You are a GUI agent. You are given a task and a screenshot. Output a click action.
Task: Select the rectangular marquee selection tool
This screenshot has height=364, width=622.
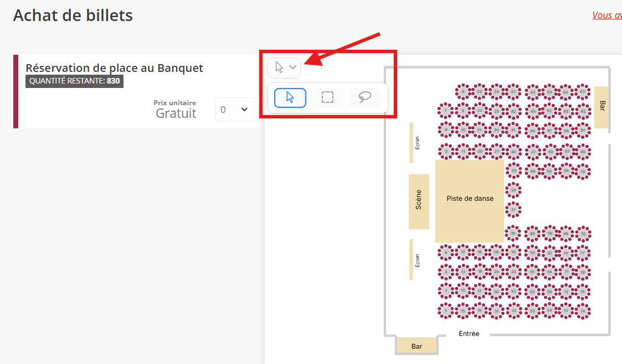(x=327, y=97)
